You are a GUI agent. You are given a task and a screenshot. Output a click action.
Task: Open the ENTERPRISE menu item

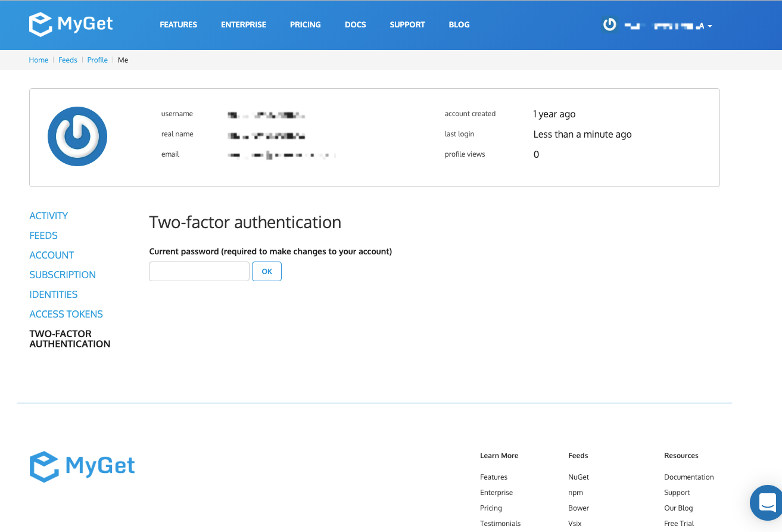[244, 25]
